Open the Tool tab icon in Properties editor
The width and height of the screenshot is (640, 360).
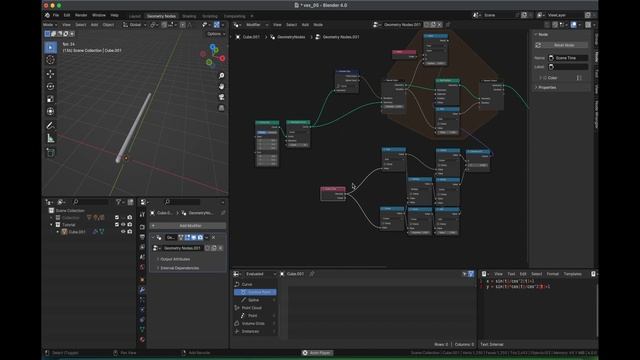tap(142, 214)
